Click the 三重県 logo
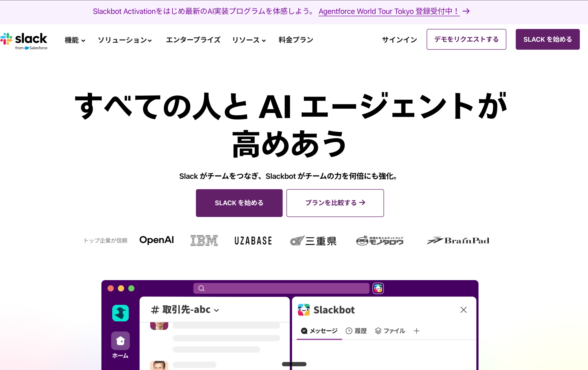 (x=313, y=241)
